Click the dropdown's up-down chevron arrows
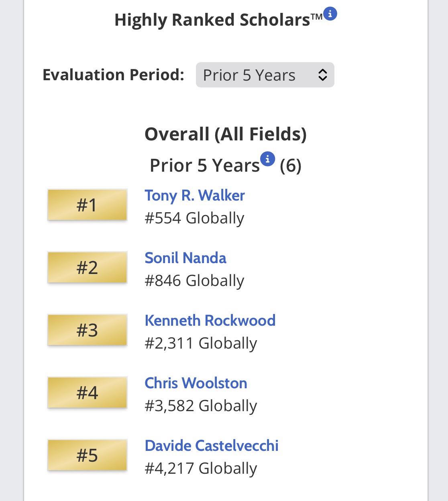The height and width of the screenshot is (501, 448). point(322,75)
